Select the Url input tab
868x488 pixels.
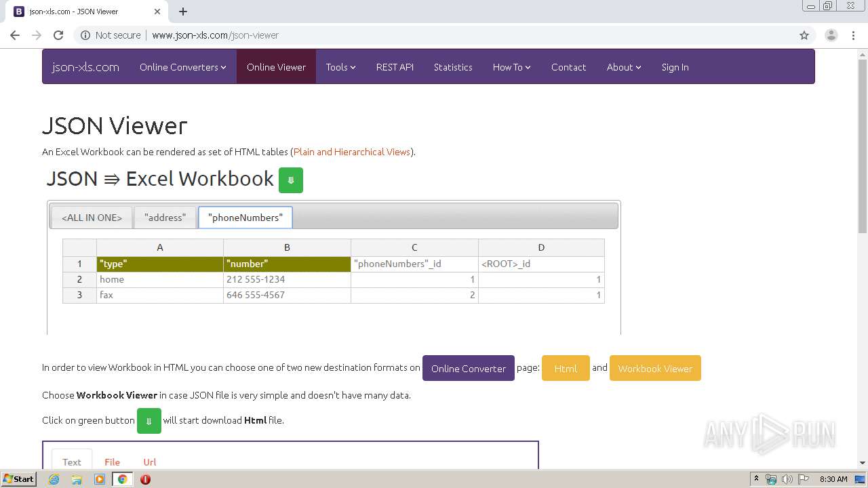click(x=150, y=462)
